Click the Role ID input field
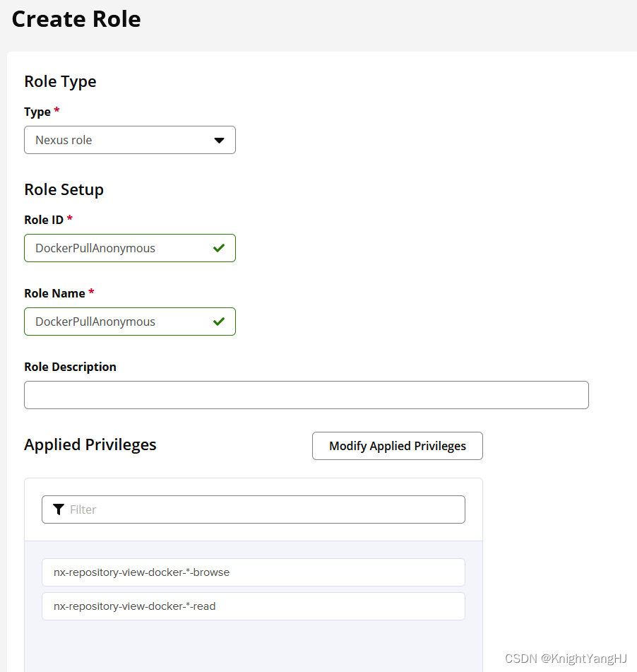 point(130,248)
